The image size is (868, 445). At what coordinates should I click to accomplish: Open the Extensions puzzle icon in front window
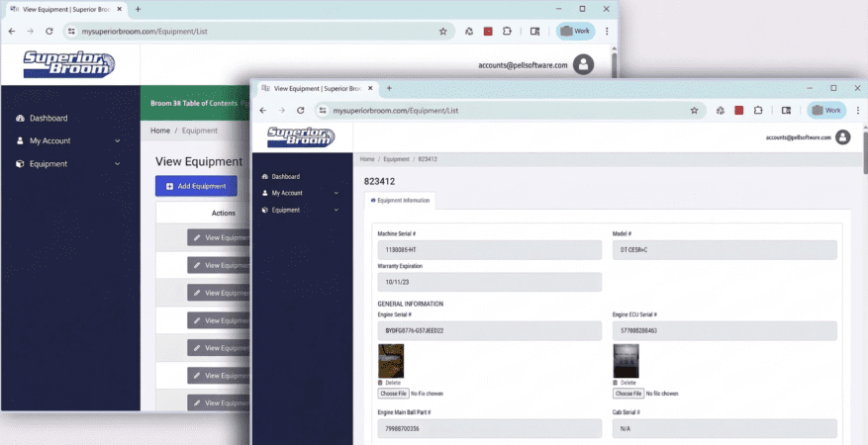758,110
